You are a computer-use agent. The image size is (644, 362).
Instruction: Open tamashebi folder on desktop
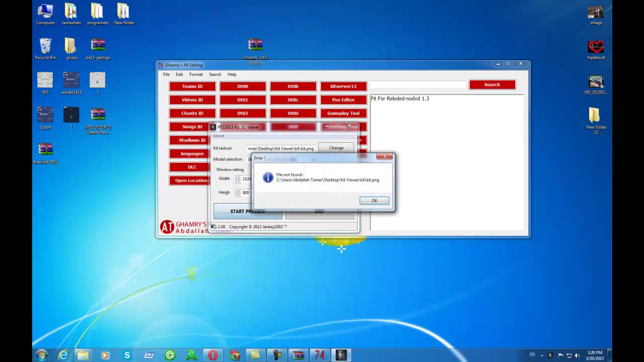pyautogui.click(x=71, y=15)
